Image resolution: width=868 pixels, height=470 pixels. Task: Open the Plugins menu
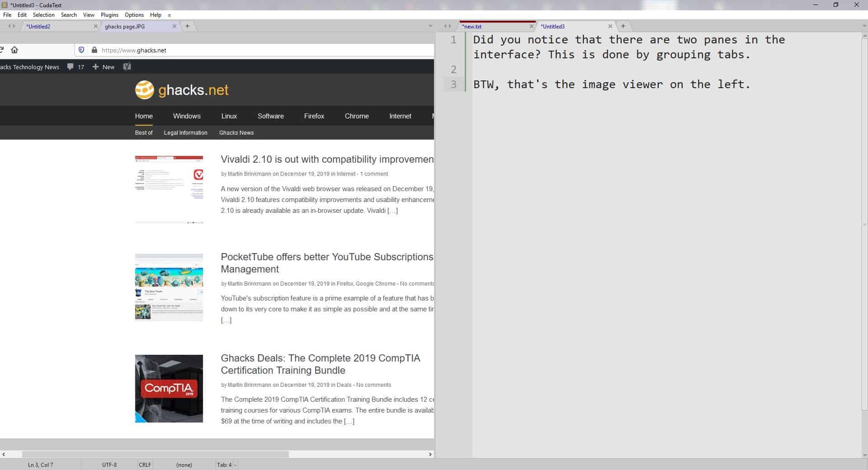pyautogui.click(x=109, y=15)
